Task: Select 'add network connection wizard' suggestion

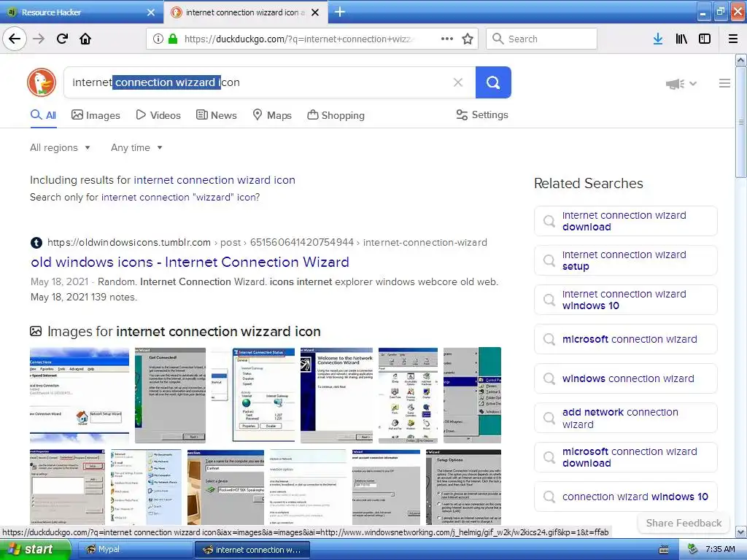Action: (x=625, y=418)
